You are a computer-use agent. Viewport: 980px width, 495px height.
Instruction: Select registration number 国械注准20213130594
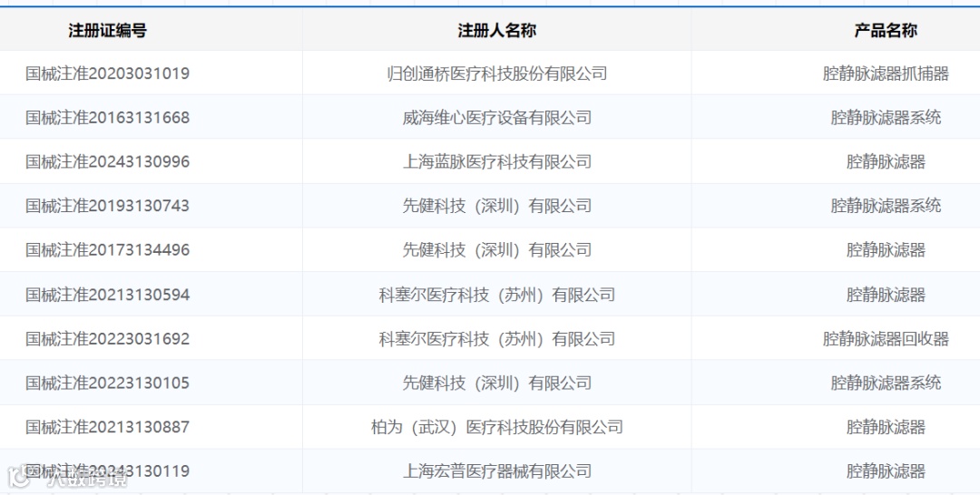[x=107, y=294]
